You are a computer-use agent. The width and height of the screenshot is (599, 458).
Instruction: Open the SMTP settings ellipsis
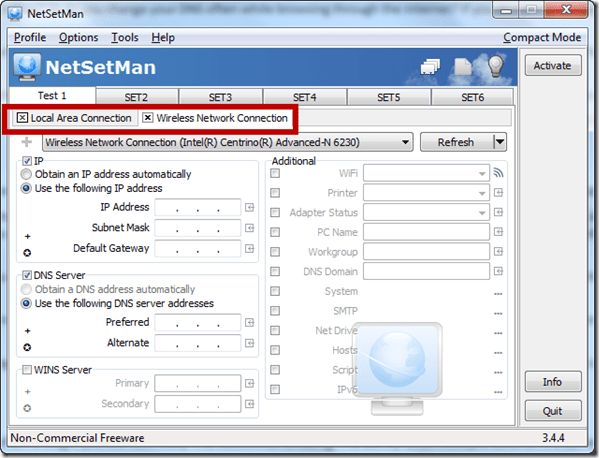pos(498,313)
